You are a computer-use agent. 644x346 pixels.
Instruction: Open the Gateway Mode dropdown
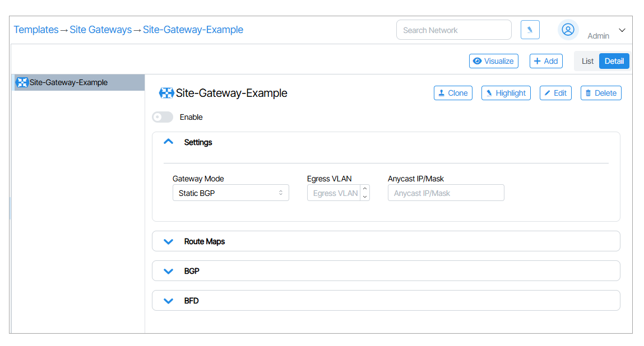click(230, 193)
